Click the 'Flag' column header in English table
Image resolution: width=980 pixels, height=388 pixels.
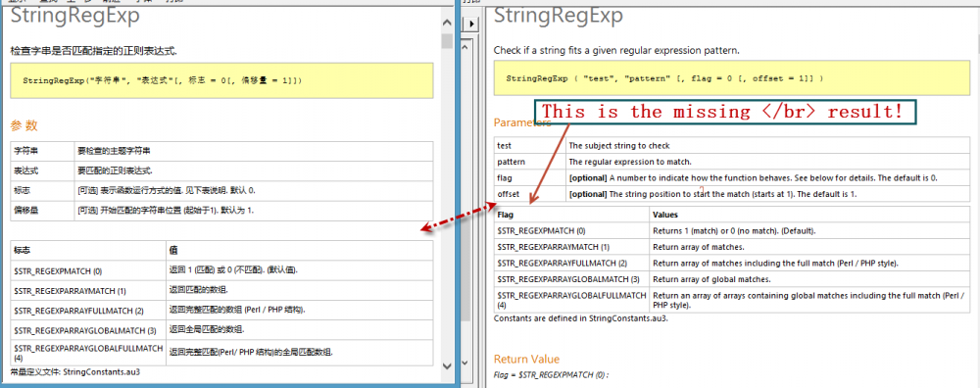coord(571,215)
